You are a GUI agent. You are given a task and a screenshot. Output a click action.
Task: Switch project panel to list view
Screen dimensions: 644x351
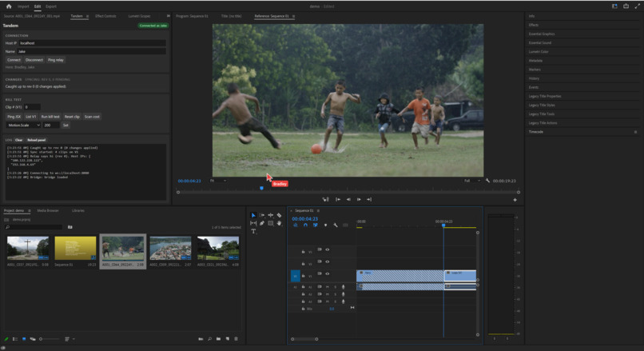[x=15, y=339]
